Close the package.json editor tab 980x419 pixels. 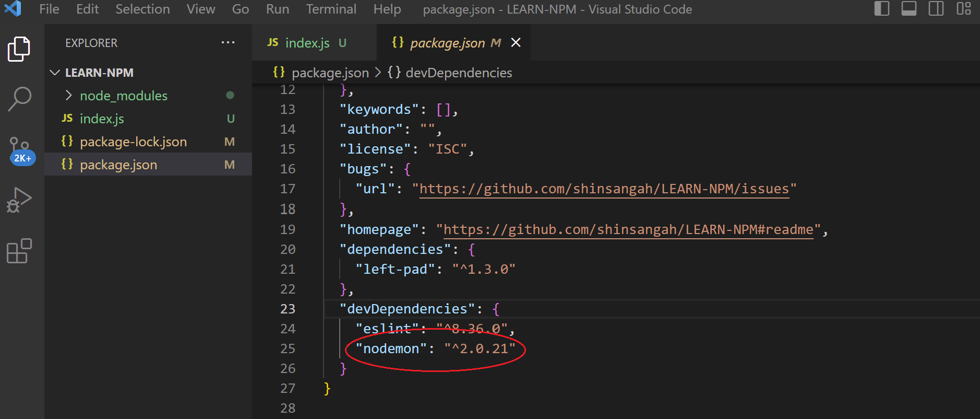(516, 42)
